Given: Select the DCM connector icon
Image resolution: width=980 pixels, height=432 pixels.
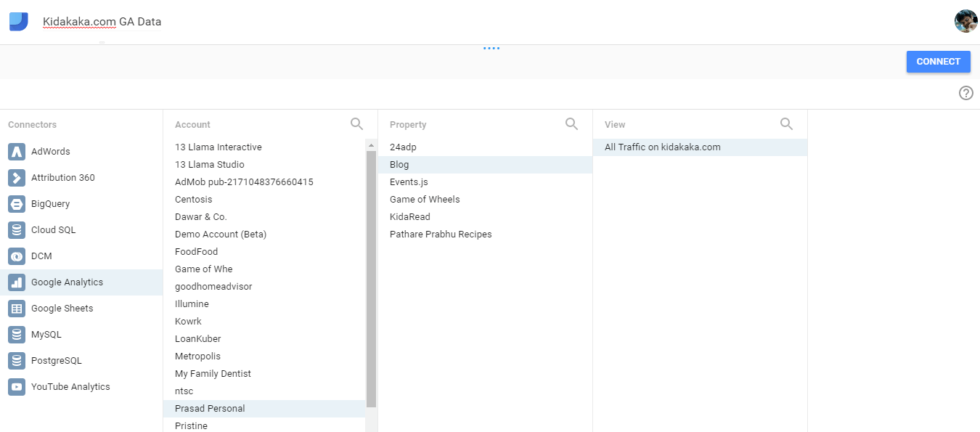Looking at the screenshot, I should [x=17, y=256].
